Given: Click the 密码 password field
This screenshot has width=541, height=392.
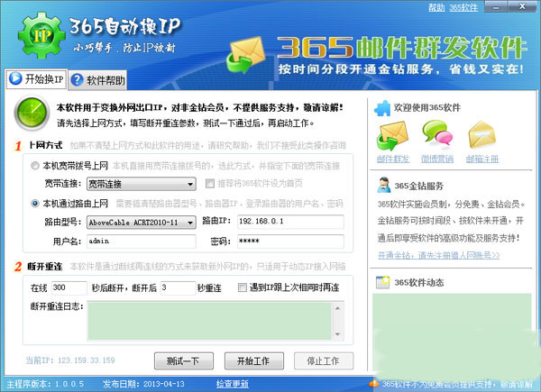Looking at the screenshot, I should click(290, 242).
